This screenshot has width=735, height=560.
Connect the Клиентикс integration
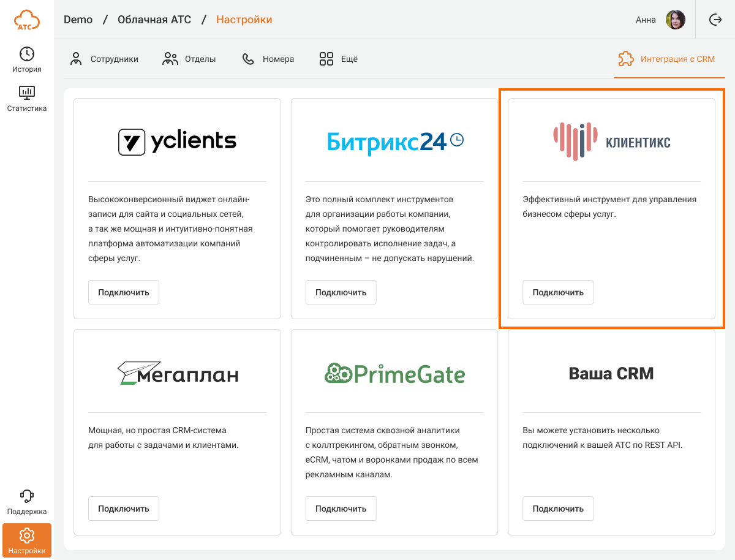(558, 292)
